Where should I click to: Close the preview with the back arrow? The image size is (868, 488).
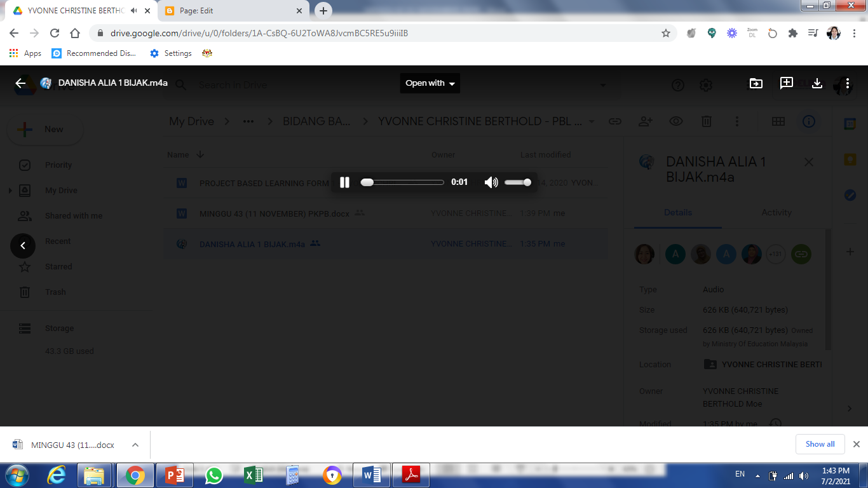[x=20, y=83]
